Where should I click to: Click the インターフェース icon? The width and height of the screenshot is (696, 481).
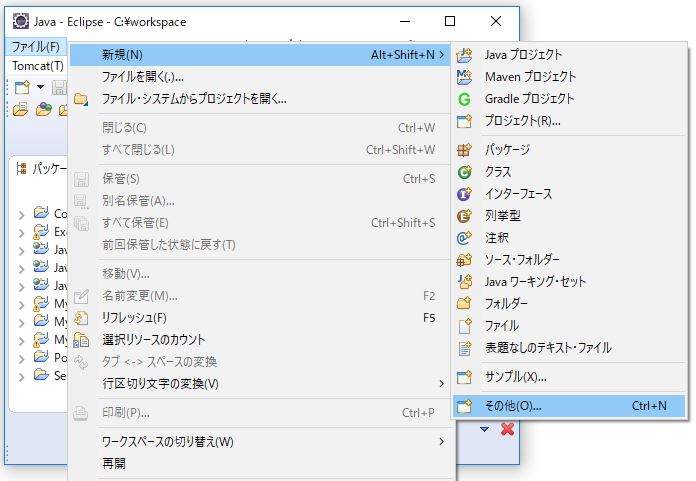[x=464, y=194]
